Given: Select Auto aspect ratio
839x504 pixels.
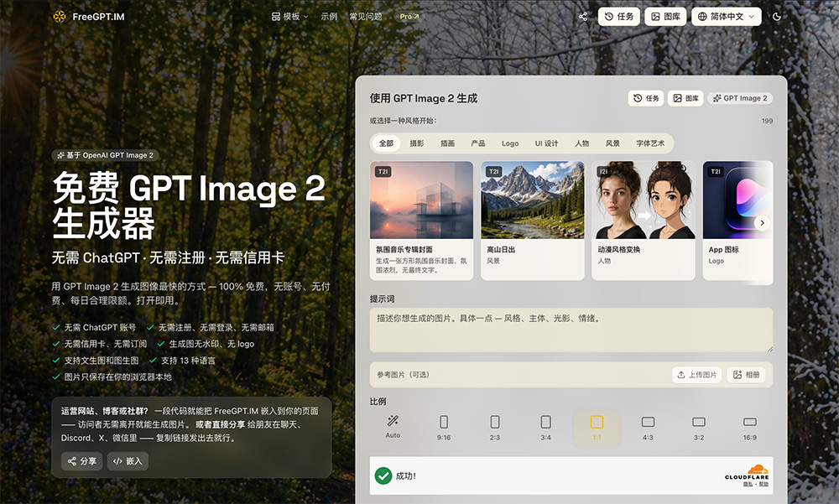Looking at the screenshot, I should pos(393,427).
